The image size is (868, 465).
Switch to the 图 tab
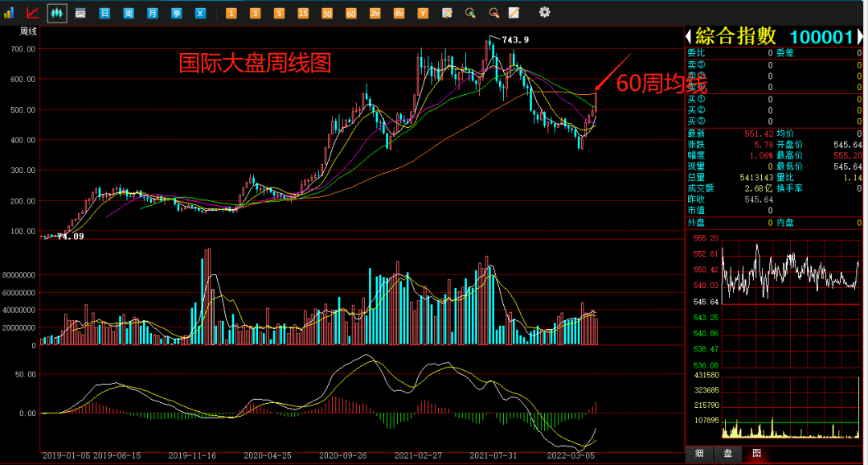[756, 454]
